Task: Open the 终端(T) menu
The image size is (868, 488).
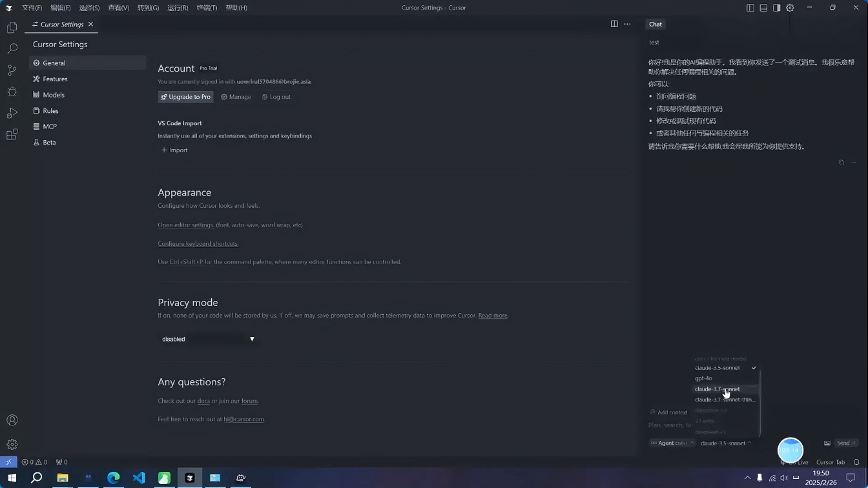Action: click(207, 8)
